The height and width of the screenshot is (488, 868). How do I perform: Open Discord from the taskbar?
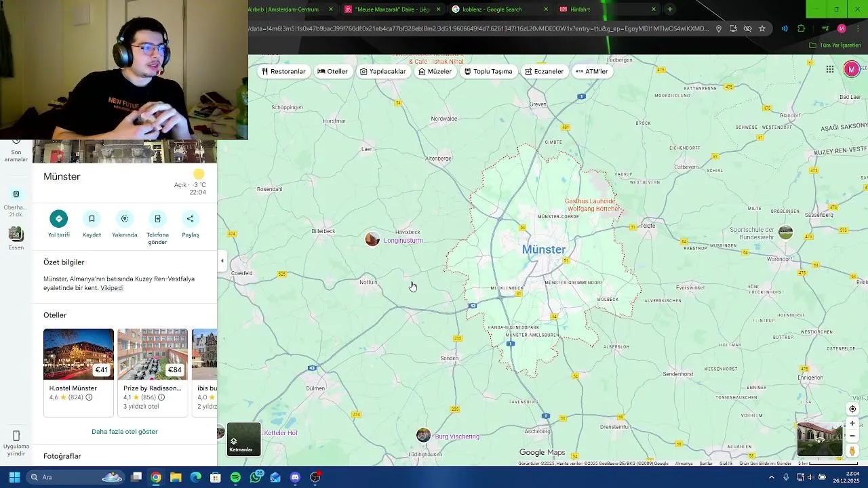(295, 477)
